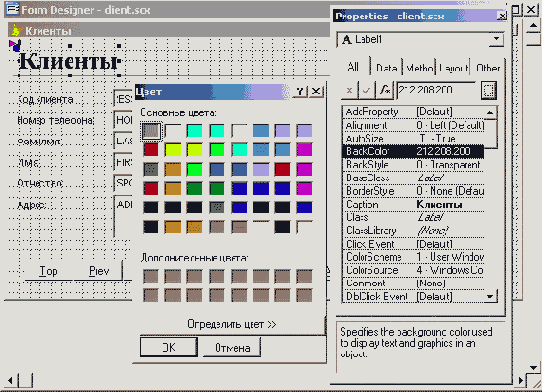The height and width of the screenshot is (392, 542).
Task: Select the text box next to Адрес
Action: click(x=123, y=216)
